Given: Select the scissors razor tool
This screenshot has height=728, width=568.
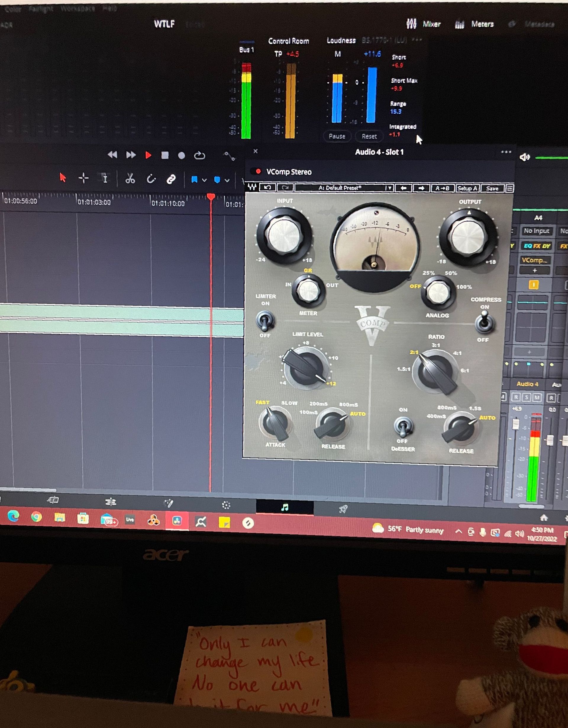Looking at the screenshot, I should coord(130,179).
